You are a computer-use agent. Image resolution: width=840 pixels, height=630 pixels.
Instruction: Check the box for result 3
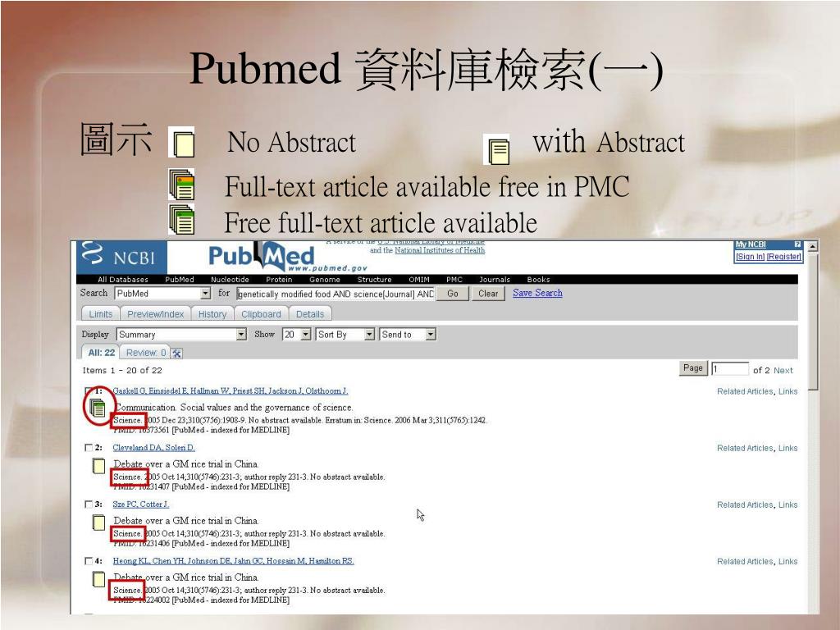tap(89, 504)
